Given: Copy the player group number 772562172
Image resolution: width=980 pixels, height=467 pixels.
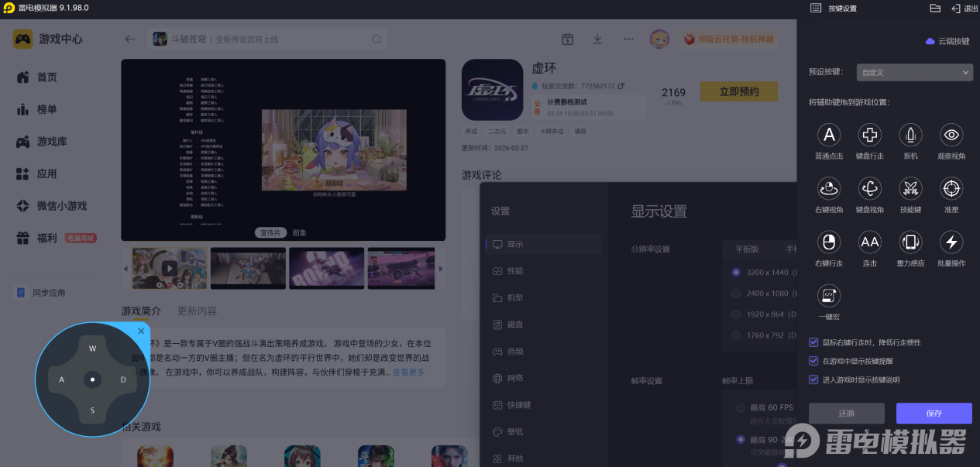Looking at the screenshot, I should pos(621,86).
